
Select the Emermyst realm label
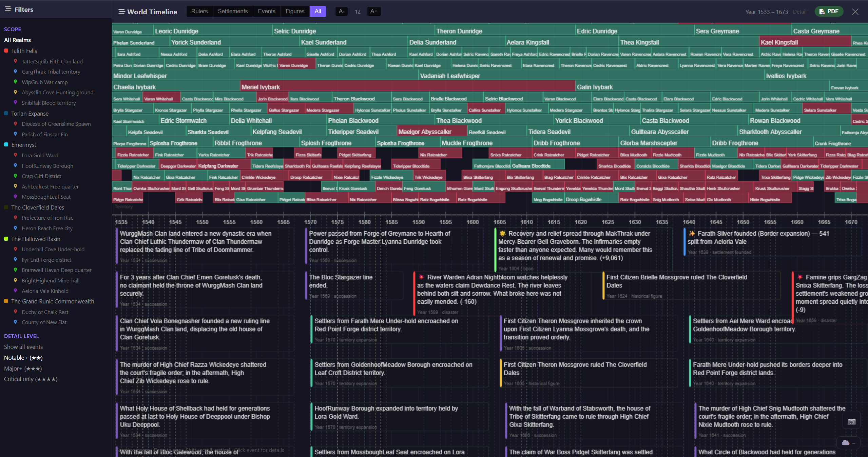click(x=24, y=144)
